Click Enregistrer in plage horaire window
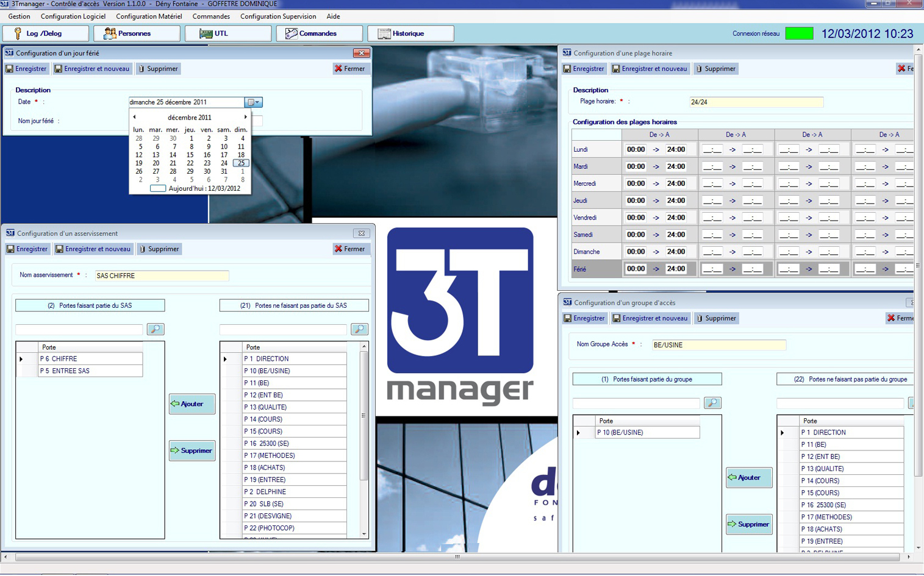This screenshot has height=576, width=924. [x=584, y=69]
